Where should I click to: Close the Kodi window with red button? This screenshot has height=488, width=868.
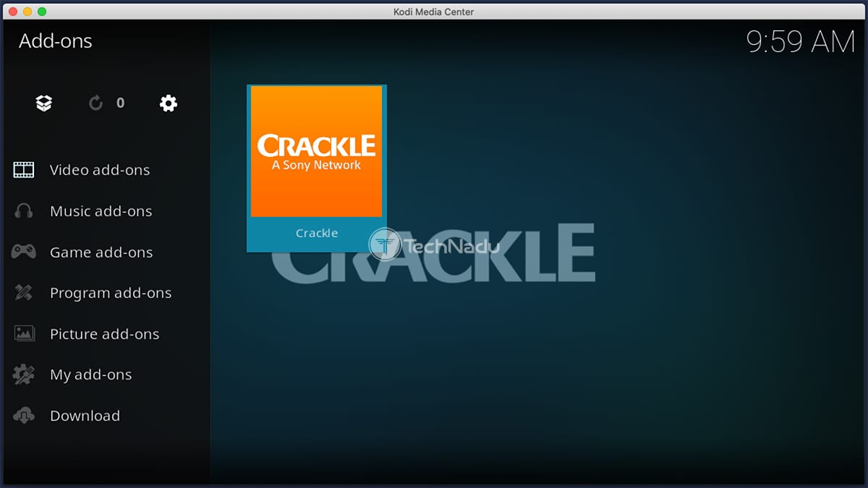click(x=14, y=12)
